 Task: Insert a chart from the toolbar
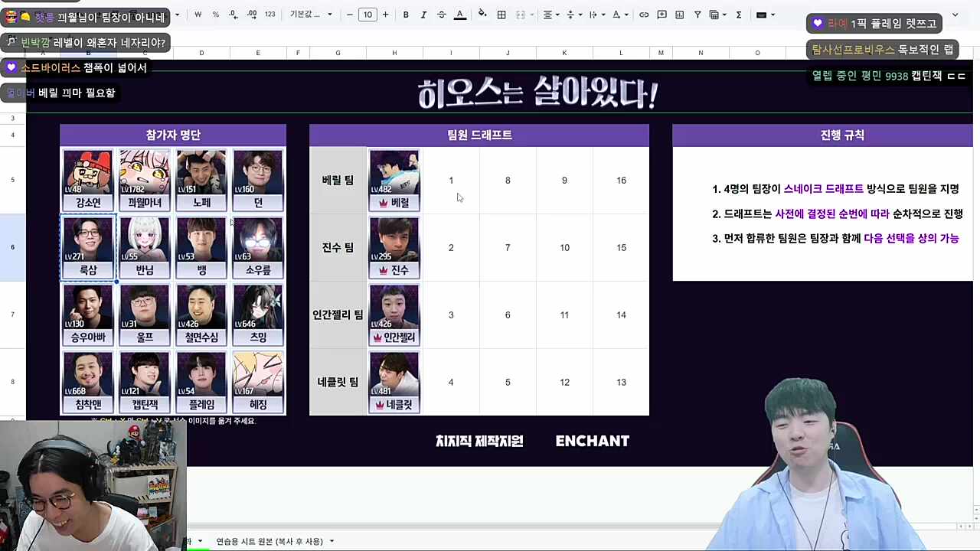(679, 15)
